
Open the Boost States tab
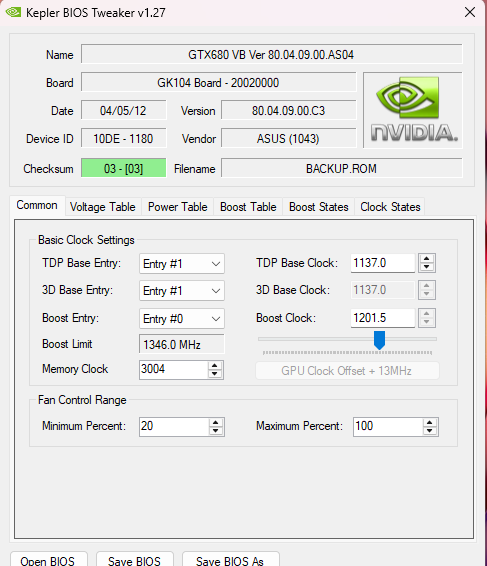click(319, 207)
